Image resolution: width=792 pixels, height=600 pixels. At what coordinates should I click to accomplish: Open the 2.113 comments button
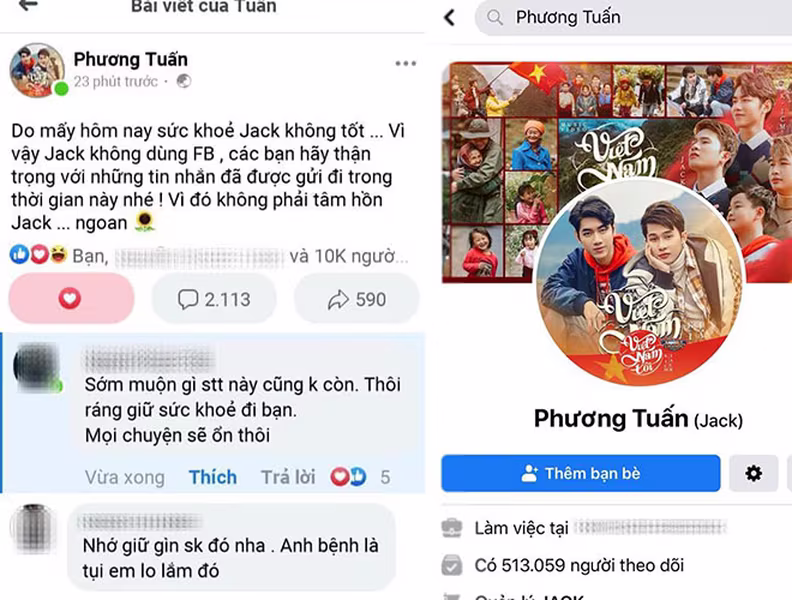pos(214,299)
